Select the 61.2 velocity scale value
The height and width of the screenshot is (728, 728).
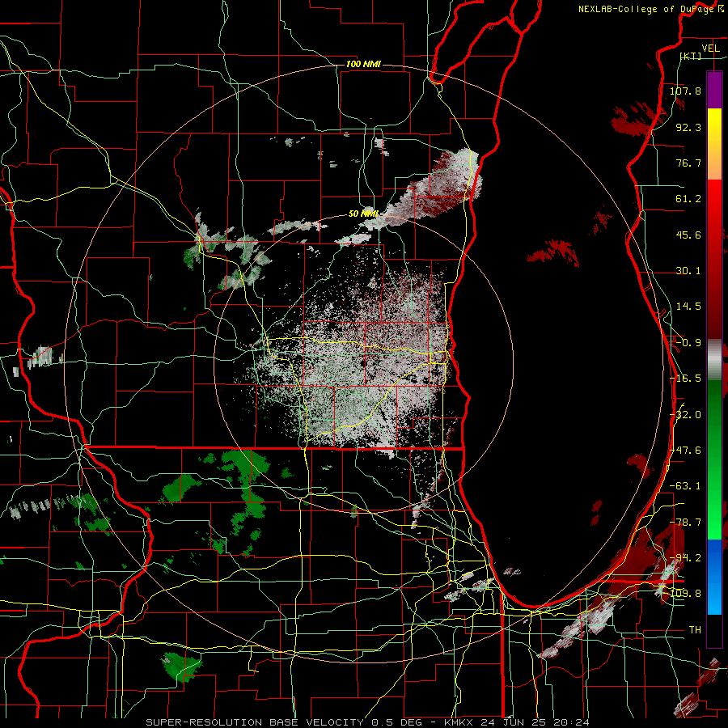688,199
